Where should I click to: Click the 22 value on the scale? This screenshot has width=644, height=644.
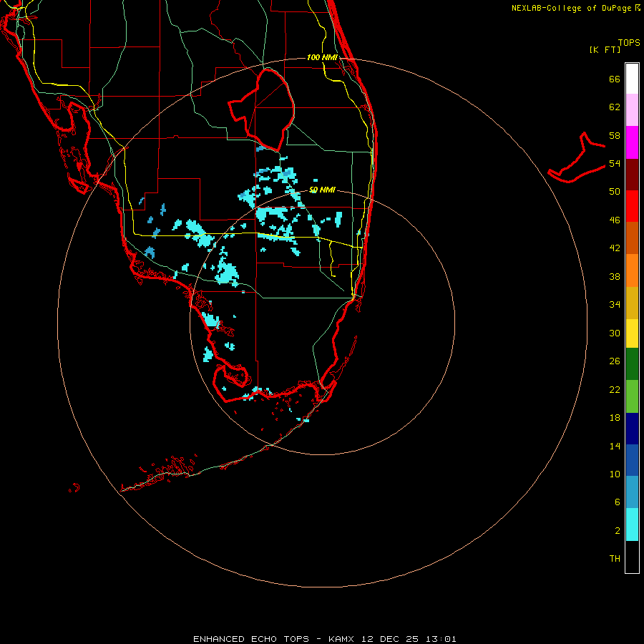pos(615,389)
